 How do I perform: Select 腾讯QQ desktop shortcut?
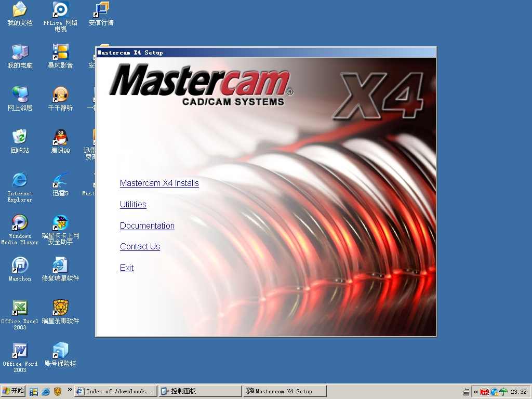60,141
